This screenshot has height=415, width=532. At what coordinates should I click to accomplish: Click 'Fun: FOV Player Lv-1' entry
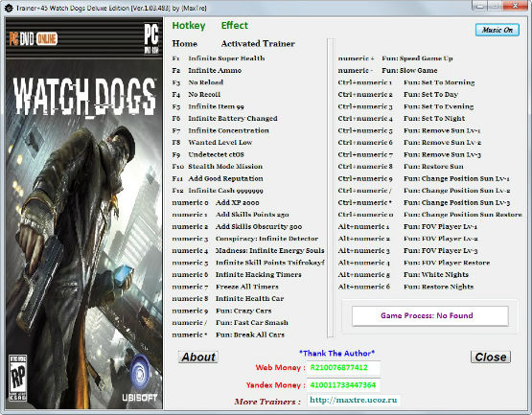click(x=440, y=227)
